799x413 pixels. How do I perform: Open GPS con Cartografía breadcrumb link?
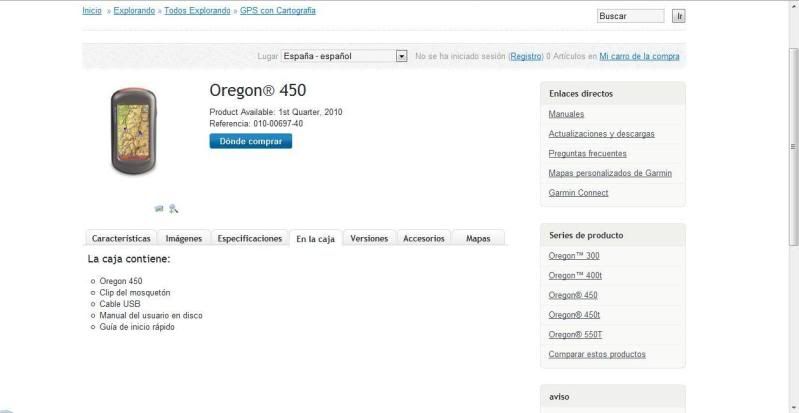pos(278,10)
